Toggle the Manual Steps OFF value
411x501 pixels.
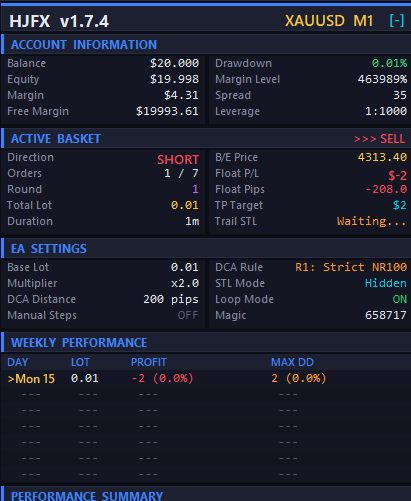coord(188,315)
